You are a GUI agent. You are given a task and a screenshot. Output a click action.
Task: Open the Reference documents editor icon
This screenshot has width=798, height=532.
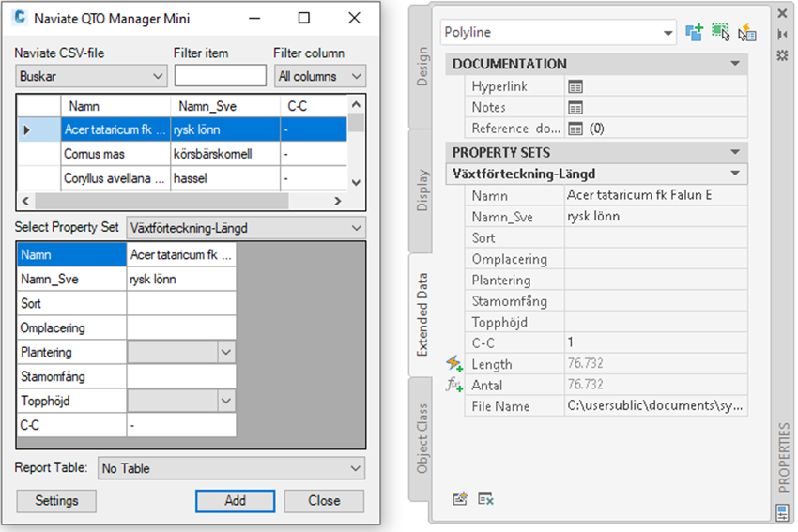(x=575, y=129)
